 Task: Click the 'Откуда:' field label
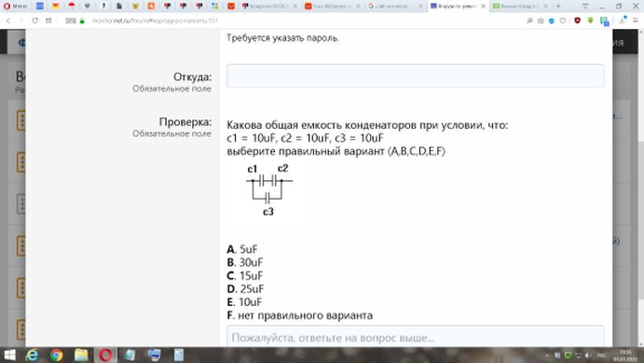tap(192, 77)
